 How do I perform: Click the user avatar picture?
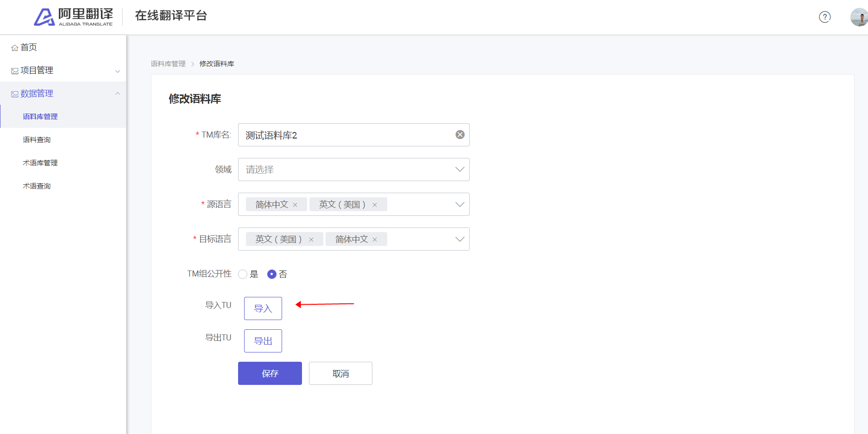click(859, 18)
